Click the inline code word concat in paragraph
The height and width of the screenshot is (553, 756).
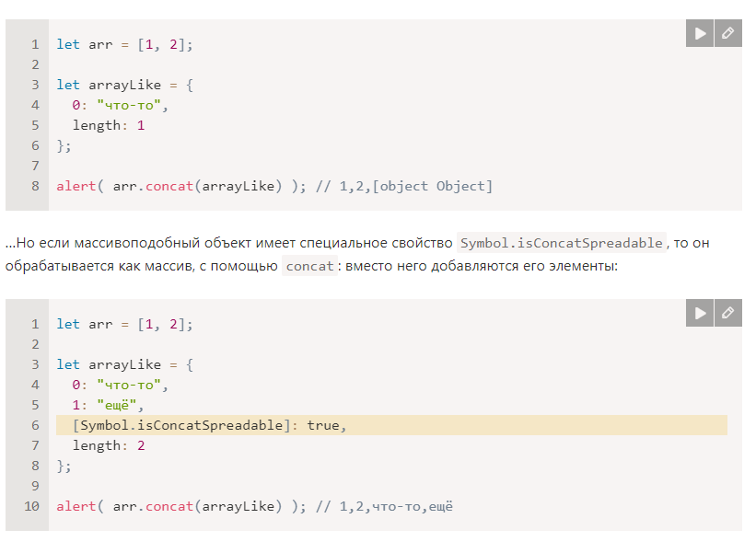(309, 266)
